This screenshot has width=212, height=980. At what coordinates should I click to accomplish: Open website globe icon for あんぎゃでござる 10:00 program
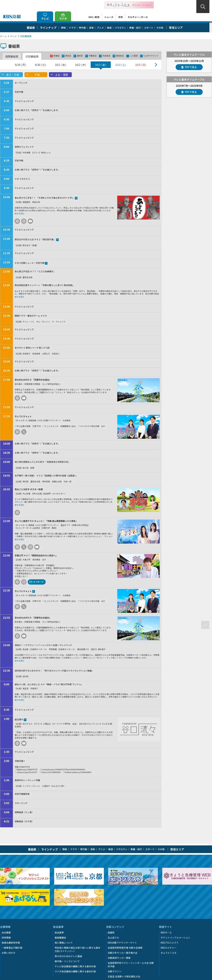click(x=17, y=221)
